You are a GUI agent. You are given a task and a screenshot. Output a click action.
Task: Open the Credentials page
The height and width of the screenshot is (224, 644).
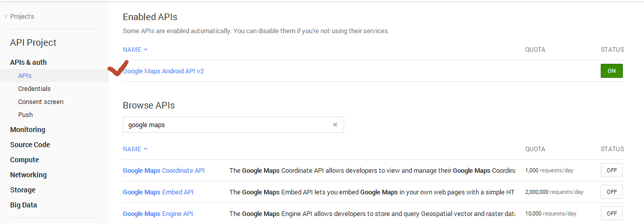pos(34,89)
